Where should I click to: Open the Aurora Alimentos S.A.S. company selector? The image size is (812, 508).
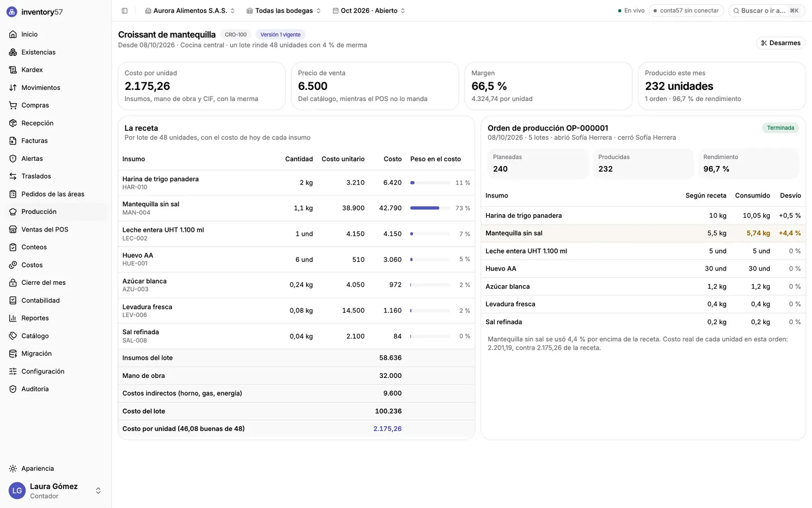click(x=190, y=11)
